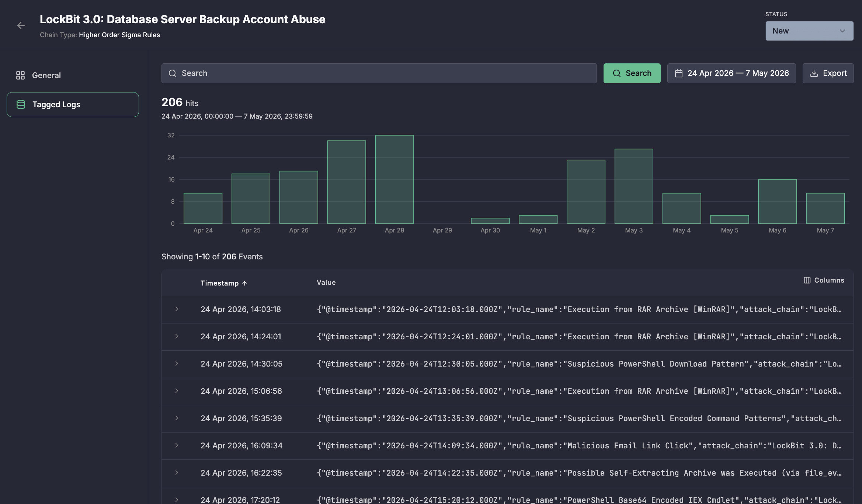This screenshot has width=862, height=504.
Task: Click the Higher Order Sigma Rules chain type
Action: coord(119,35)
